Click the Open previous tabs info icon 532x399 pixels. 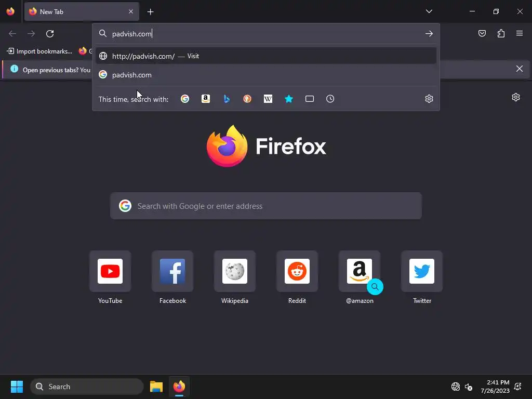[14, 69]
